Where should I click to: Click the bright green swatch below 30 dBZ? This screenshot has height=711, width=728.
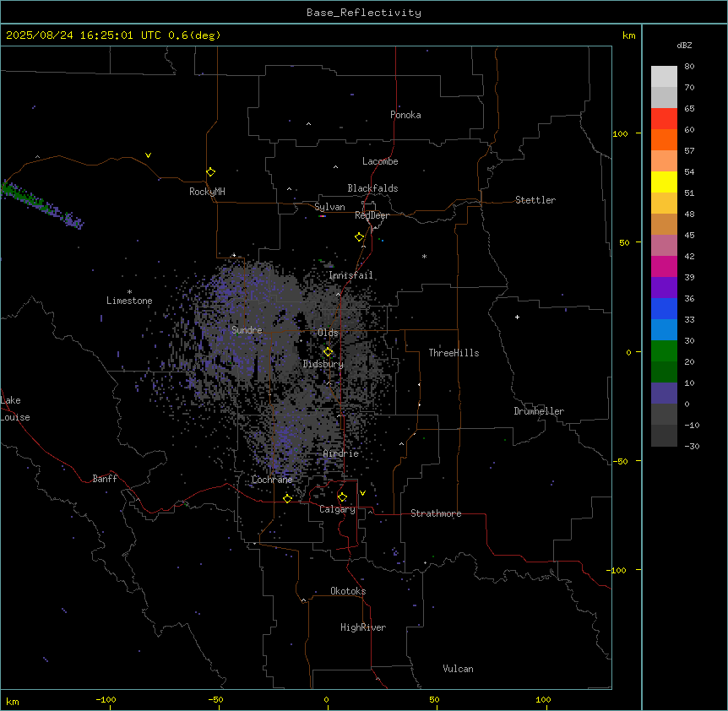pos(664,351)
